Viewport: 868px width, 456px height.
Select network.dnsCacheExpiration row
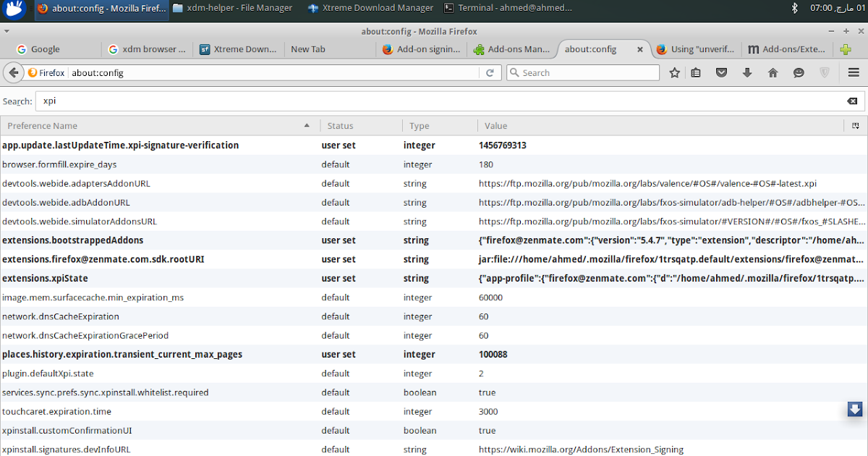[434, 316]
